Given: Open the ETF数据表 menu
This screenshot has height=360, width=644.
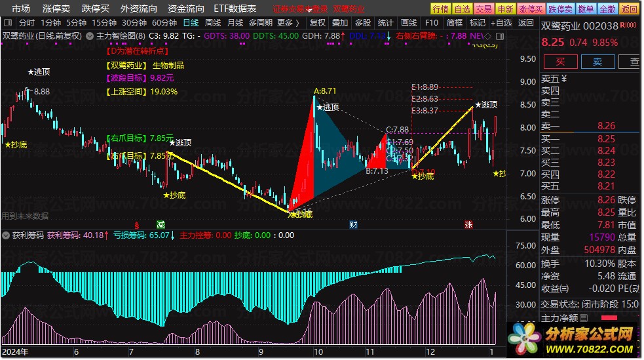Looking at the screenshot, I should [x=235, y=9].
